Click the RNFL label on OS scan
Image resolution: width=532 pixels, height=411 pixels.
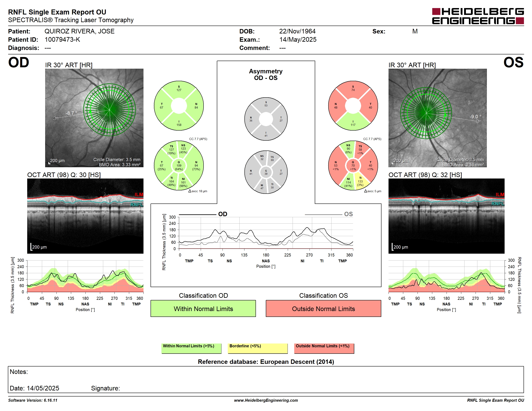498,204
